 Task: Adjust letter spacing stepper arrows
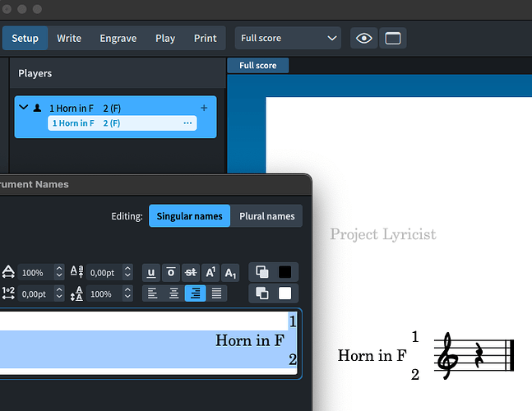click(x=59, y=294)
